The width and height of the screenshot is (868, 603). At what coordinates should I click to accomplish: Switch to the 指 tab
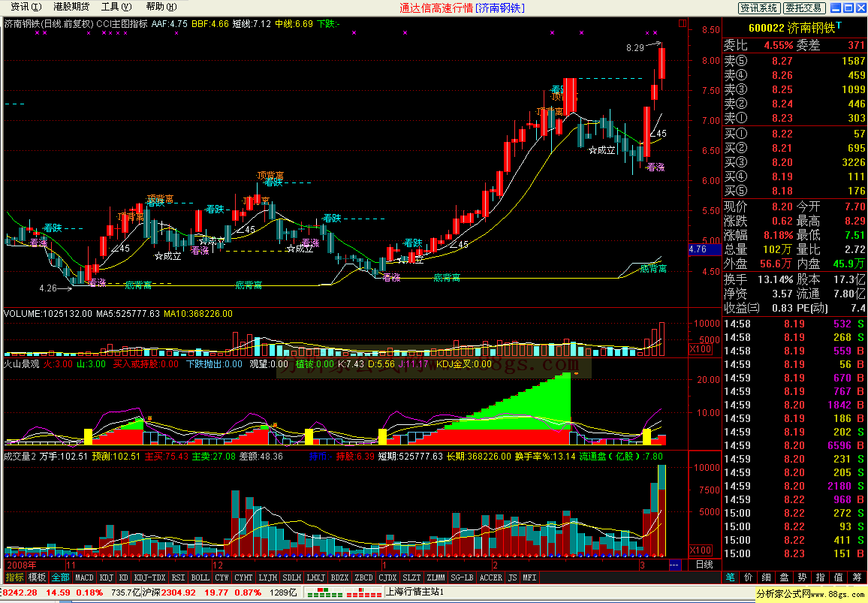click(821, 577)
